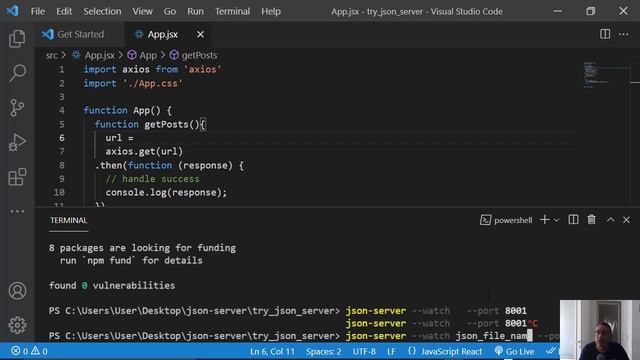Image resolution: width=640 pixels, height=360 pixels.
Task: Open the Source Control view
Action: click(x=17, y=108)
